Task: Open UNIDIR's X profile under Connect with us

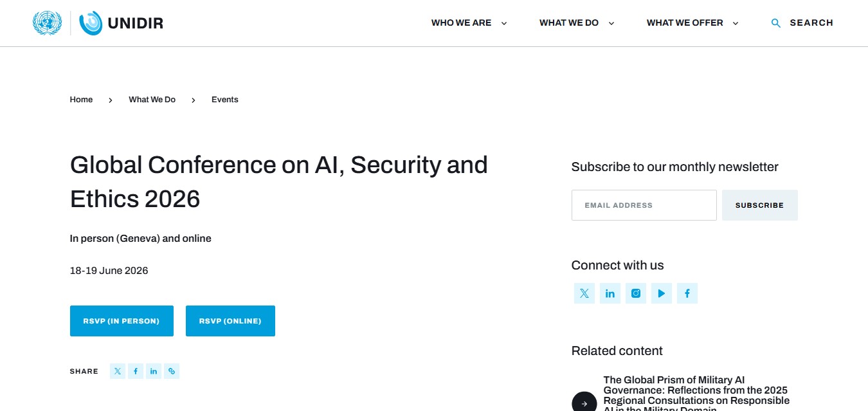Action: point(584,293)
